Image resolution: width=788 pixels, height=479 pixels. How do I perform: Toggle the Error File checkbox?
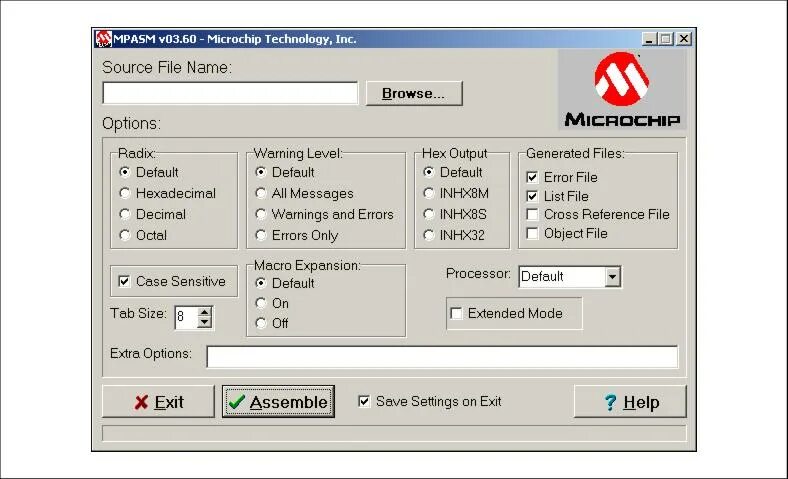pos(532,177)
